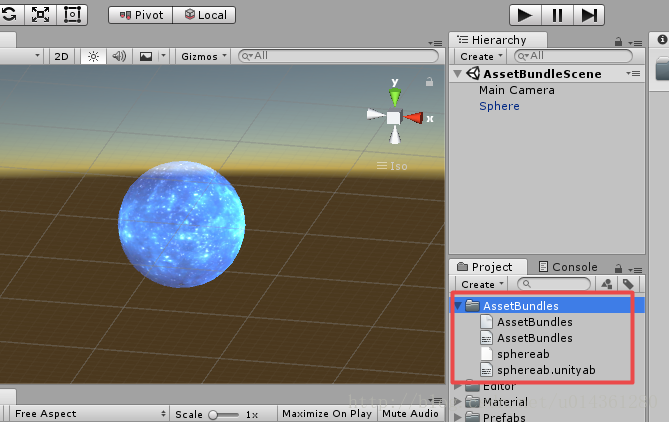The width and height of the screenshot is (669, 422).
Task: Open the Project Create dropdown
Action: (x=482, y=284)
